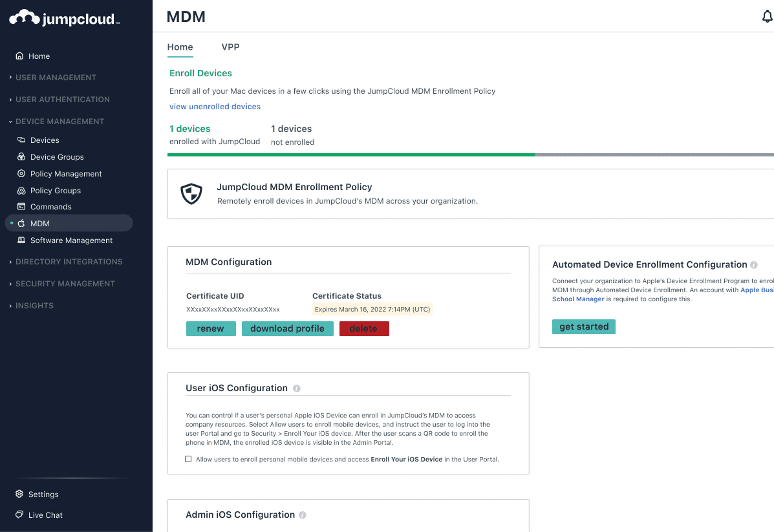The image size is (774, 532).
Task: Click the Live Chat bubble icon
Action: tap(19, 515)
